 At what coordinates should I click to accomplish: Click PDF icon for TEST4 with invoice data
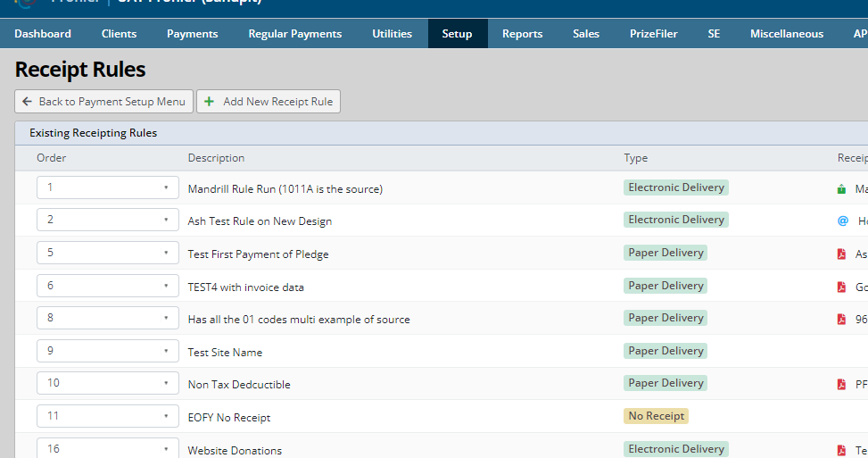[x=841, y=287]
